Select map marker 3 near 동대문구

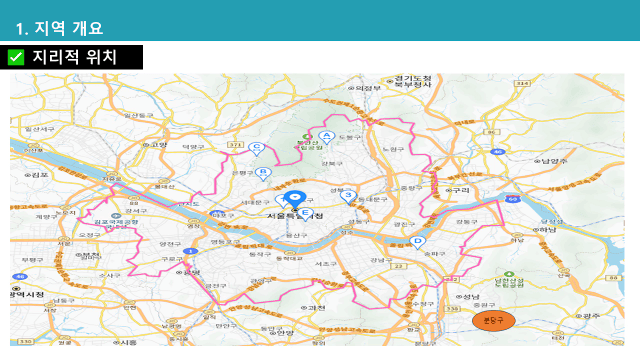[348, 196]
